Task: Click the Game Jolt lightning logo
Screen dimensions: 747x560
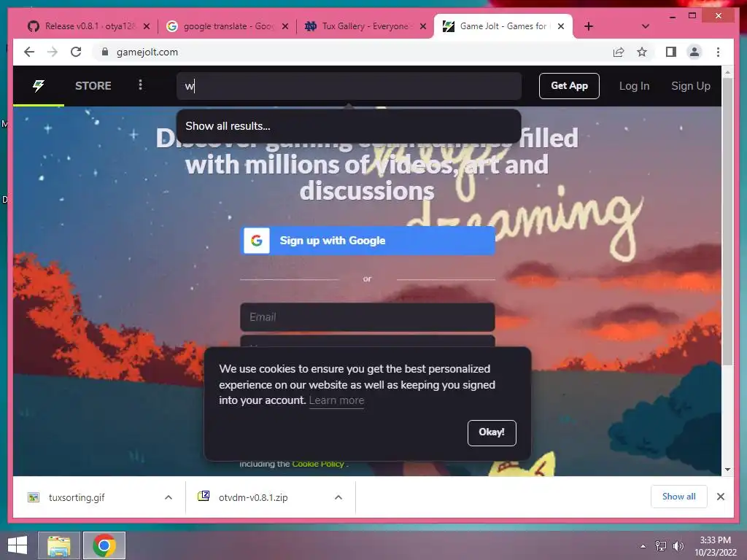Action: [39, 86]
